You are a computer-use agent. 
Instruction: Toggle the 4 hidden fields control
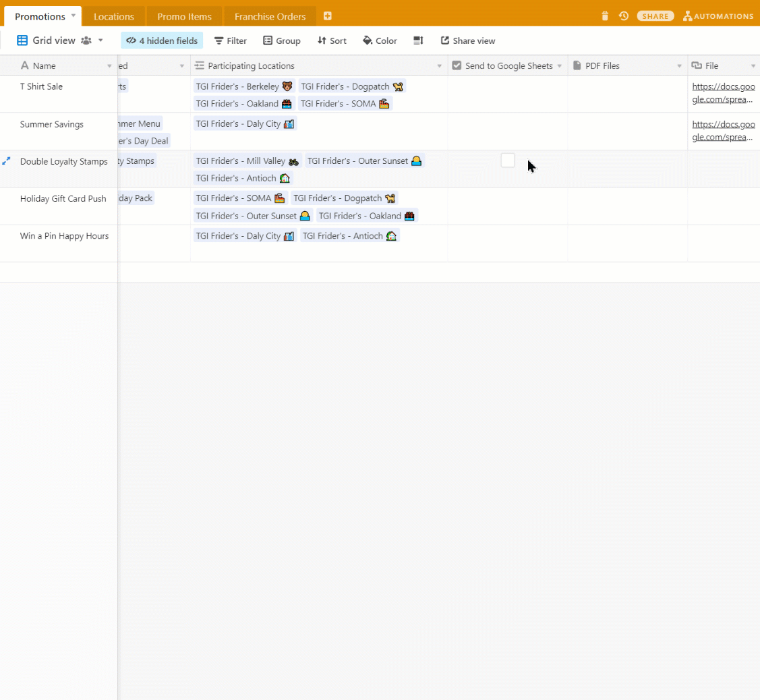click(x=161, y=40)
